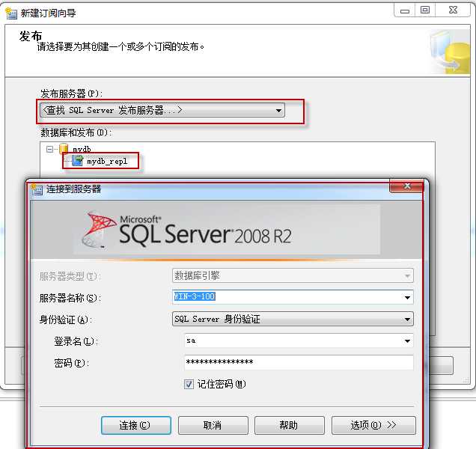Open the 登录名 login name dropdown arrow
Viewport: 476px width, 449px height.
(x=407, y=341)
